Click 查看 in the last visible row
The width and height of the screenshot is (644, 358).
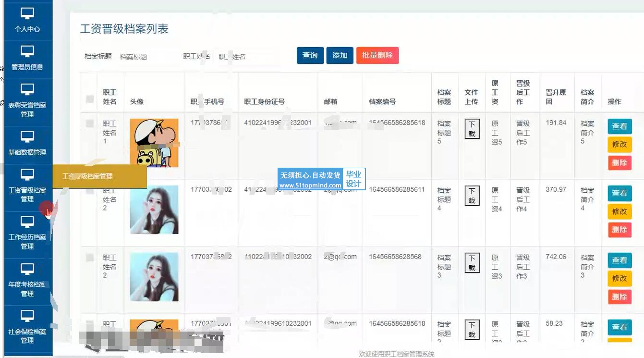(x=620, y=327)
